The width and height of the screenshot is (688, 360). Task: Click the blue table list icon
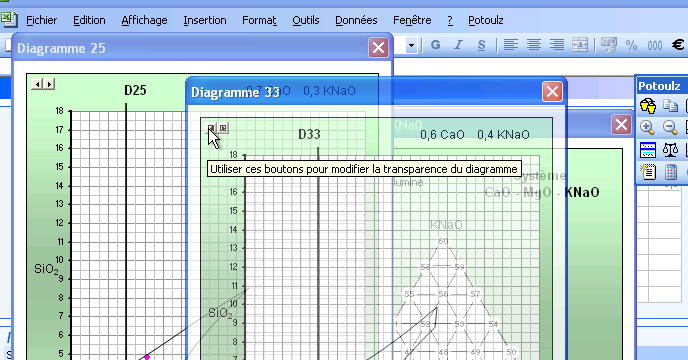click(x=648, y=150)
